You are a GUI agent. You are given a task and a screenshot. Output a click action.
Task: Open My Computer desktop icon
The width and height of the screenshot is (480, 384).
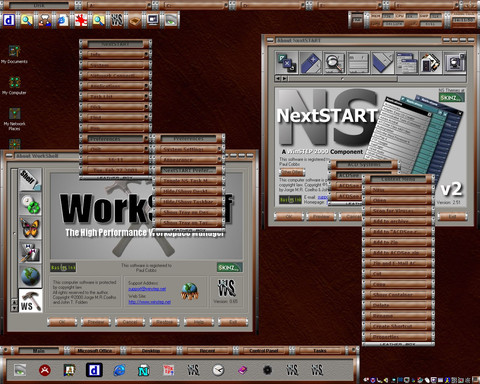14,85
